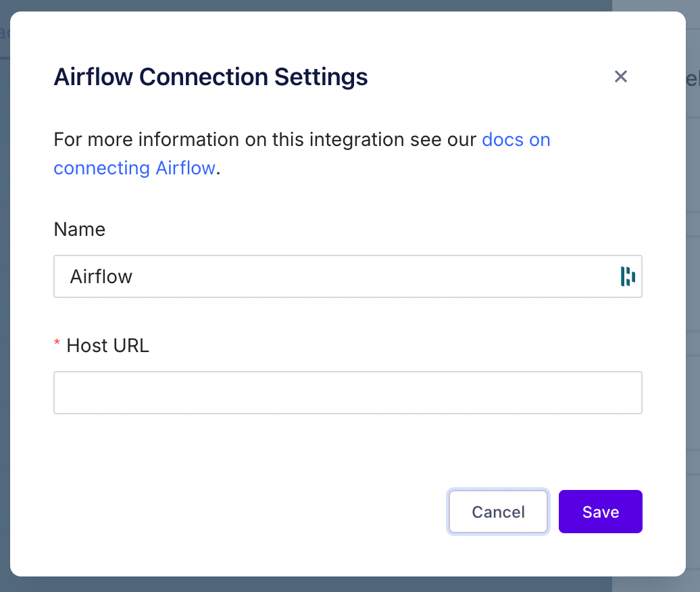Follow the blue connecting Airflow hyperlink
Screen dimensions: 700x592
click(x=134, y=168)
